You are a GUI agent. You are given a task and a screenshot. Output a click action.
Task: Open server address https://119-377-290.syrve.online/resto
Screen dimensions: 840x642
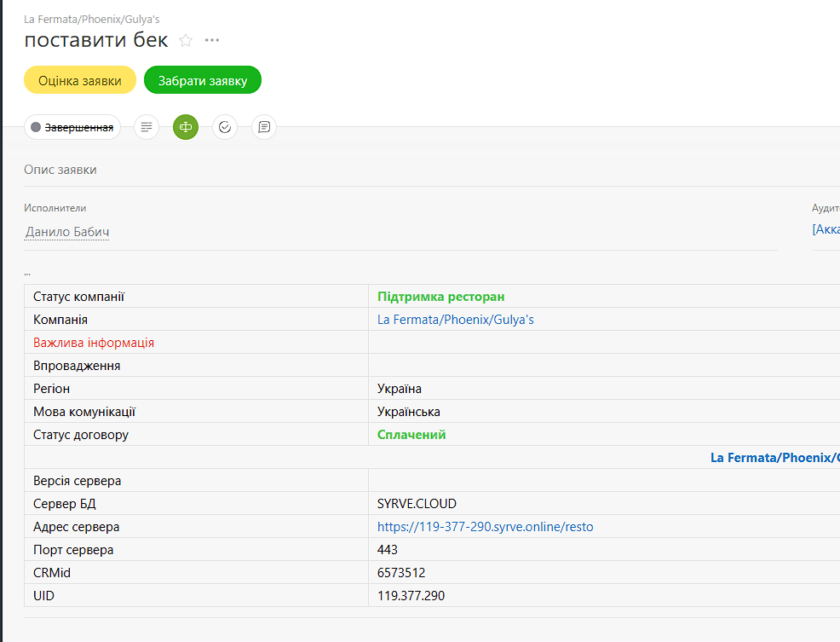click(486, 527)
